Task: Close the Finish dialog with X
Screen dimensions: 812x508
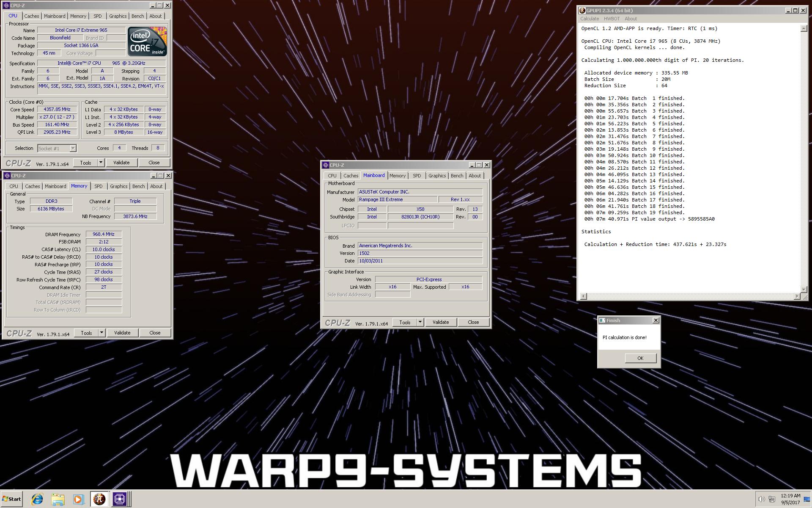Action: click(x=656, y=320)
